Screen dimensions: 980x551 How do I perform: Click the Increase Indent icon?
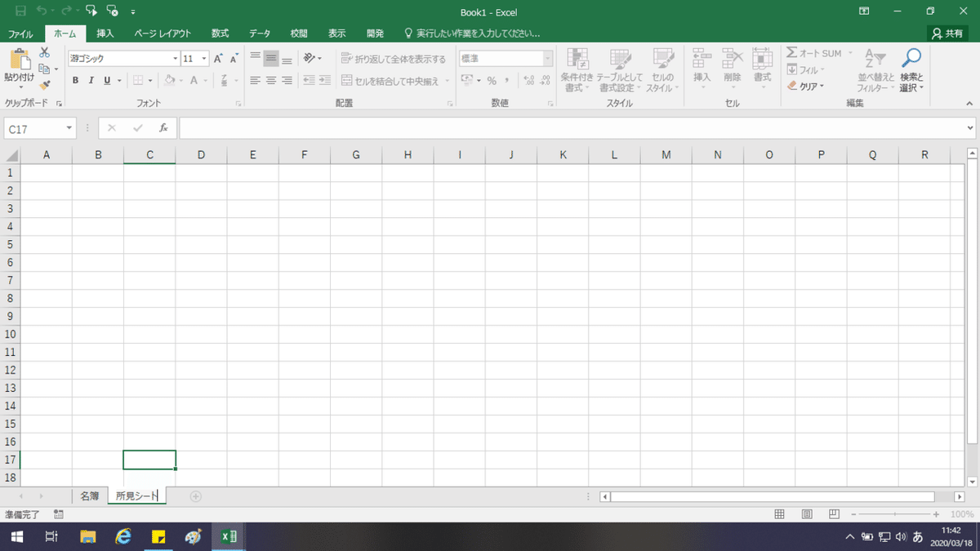point(324,81)
